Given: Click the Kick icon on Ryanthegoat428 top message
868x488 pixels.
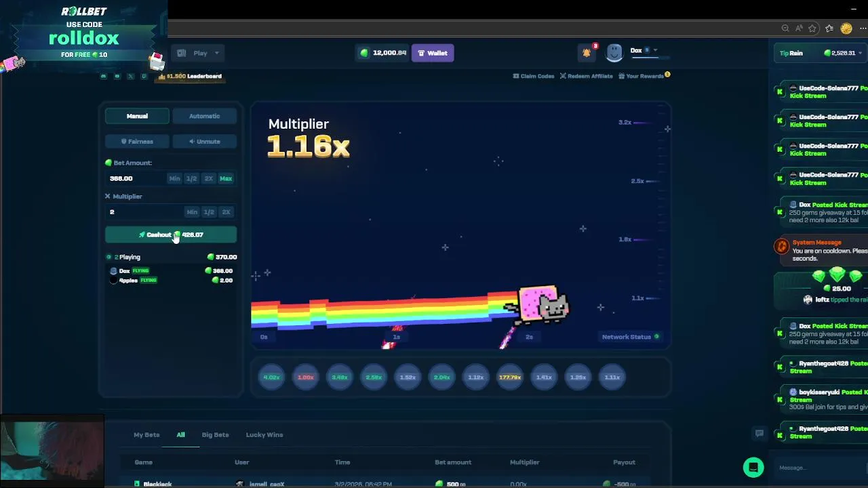Looking at the screenshot, I should click(780, 367).
